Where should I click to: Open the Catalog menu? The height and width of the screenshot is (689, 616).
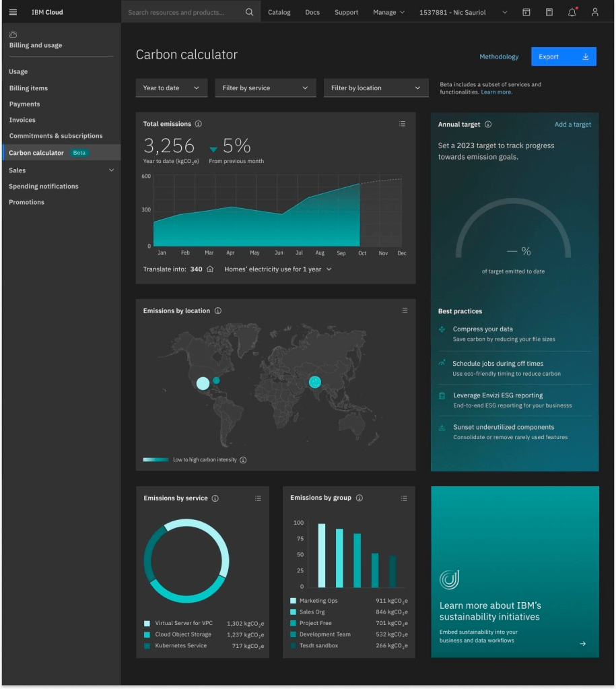[279, 12]
